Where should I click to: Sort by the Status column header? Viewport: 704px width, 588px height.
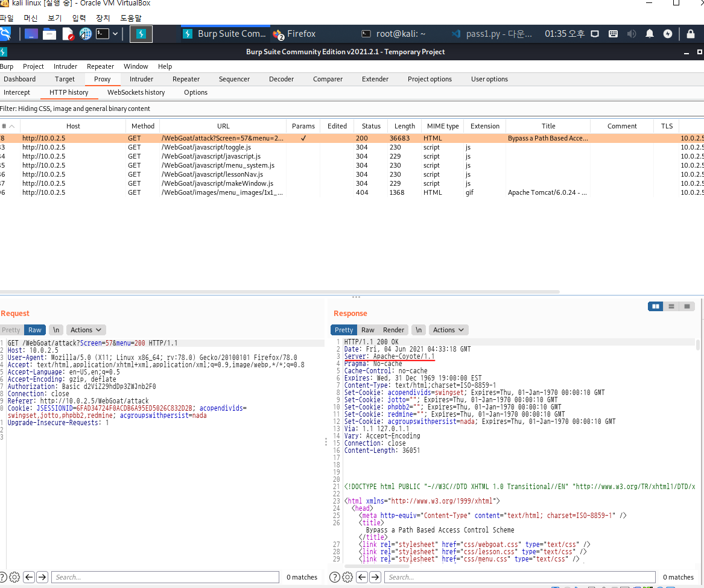click(x=371, y=126)
